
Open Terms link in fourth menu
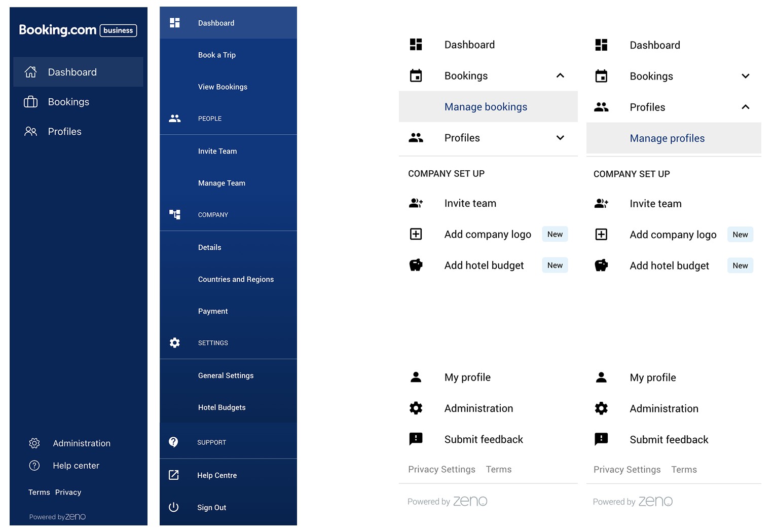tap(684, 470)
